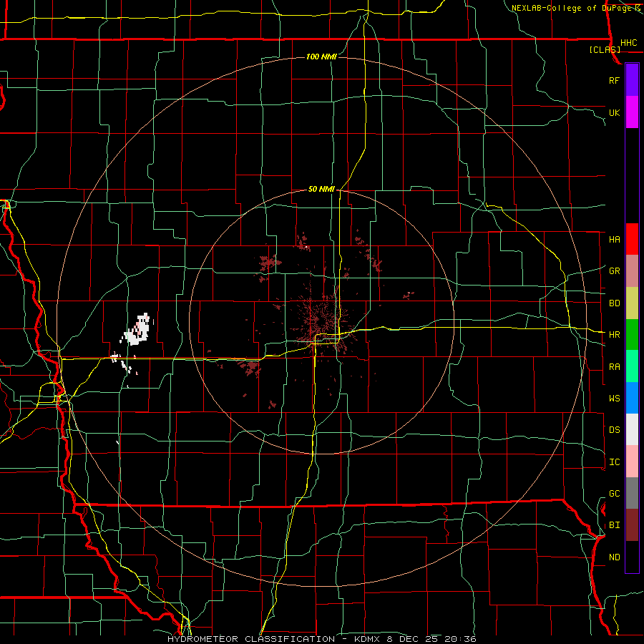Click the brown biological echoes at radar center
Image resolution: width=644 pixels, height=644 pixels.
point(324,324)
